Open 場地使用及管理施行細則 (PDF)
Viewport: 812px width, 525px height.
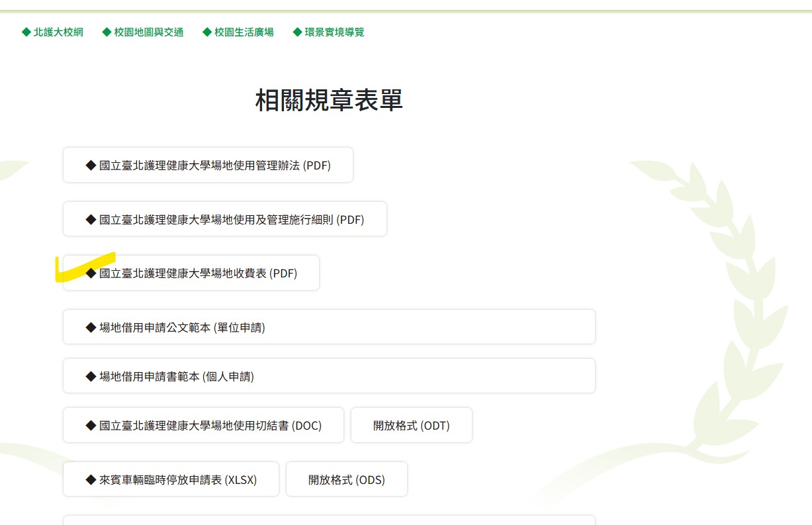click(225, 219)
